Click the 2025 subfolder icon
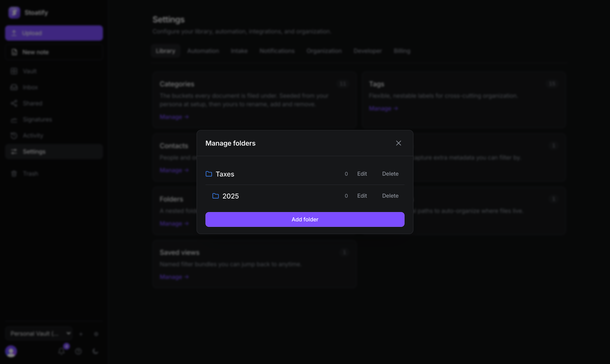This screenshot has height=364, width=610. (x=216, y=196)
